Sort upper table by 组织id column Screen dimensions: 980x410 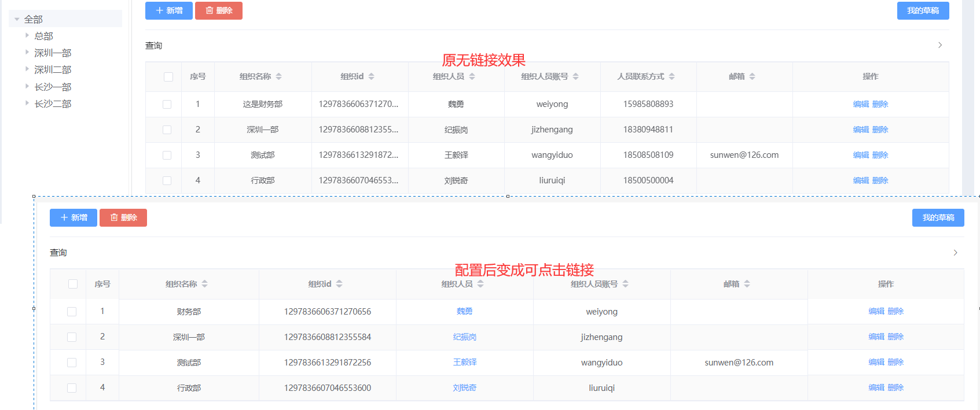[x=371, y=76]
